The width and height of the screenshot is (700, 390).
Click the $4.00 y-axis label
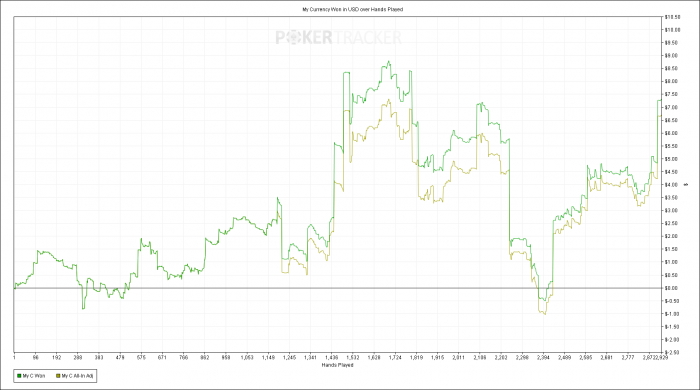tap(672, 185)
